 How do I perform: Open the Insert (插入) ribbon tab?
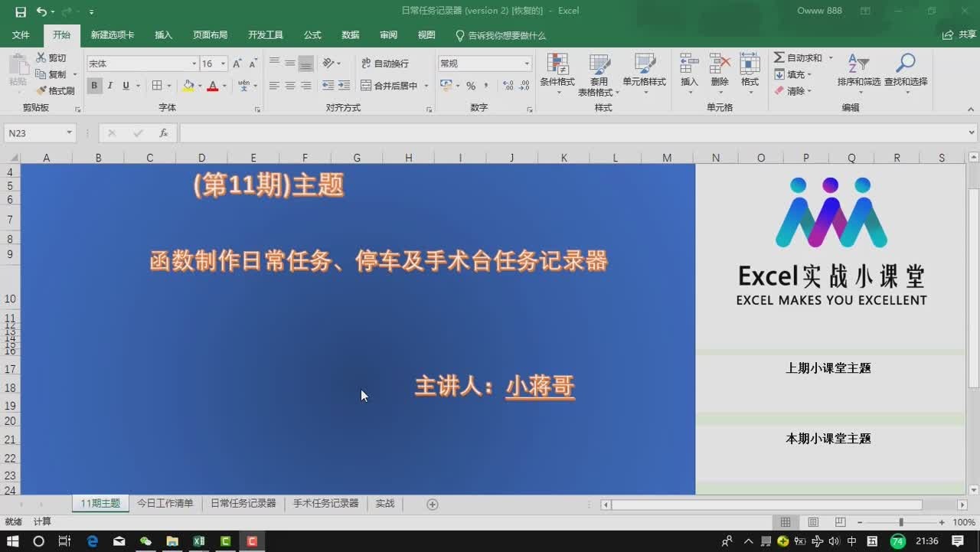pyautogui.click(x=164, y=35)
